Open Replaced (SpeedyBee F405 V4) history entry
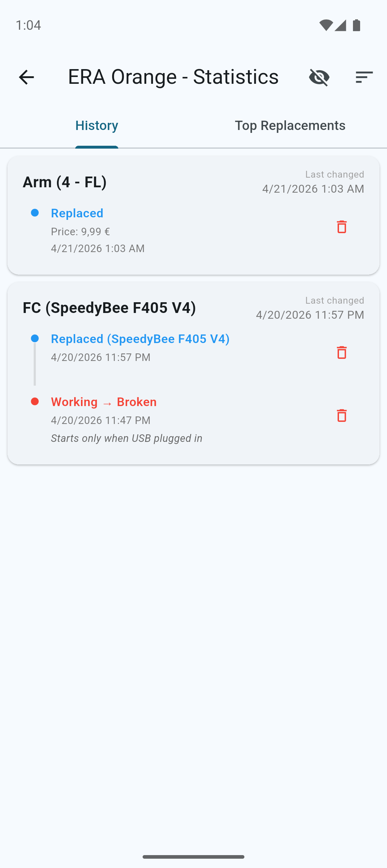 pos(140,338)
